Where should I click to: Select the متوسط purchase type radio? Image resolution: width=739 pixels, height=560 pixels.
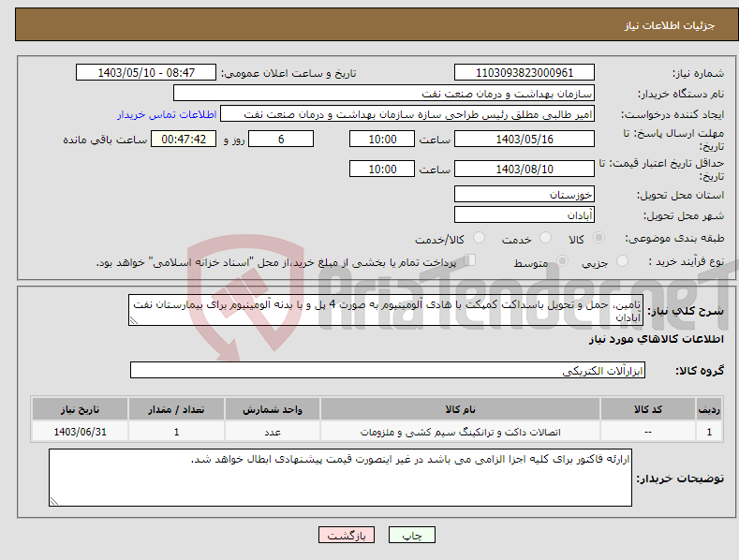click(x=562, y=260)
